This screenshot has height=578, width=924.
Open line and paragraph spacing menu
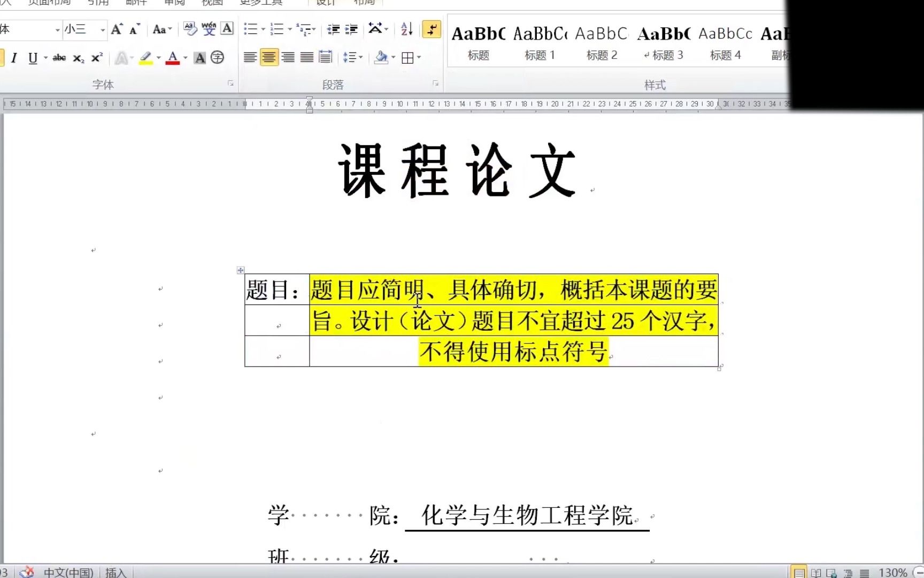pyautogui.click(x=352, y=57)
